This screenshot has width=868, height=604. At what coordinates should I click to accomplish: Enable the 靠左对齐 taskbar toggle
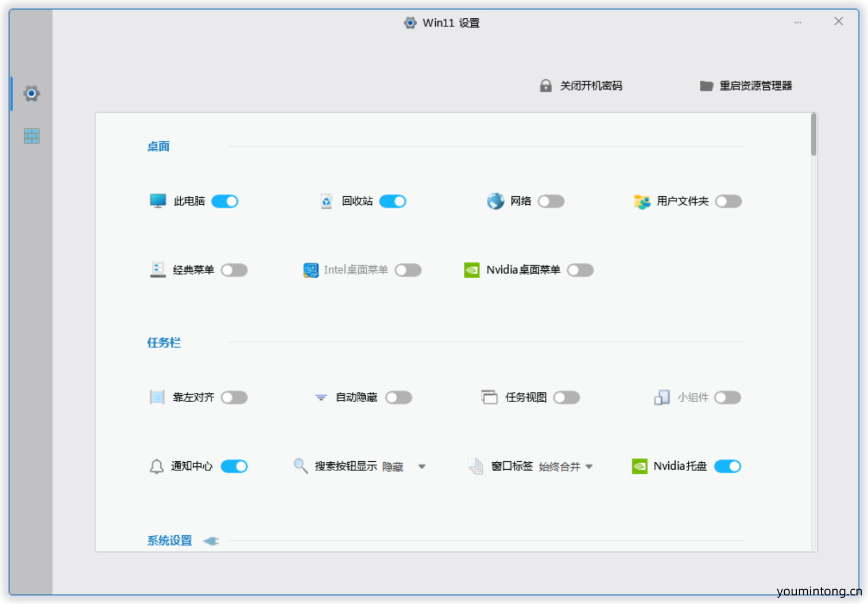pos(234,398)
